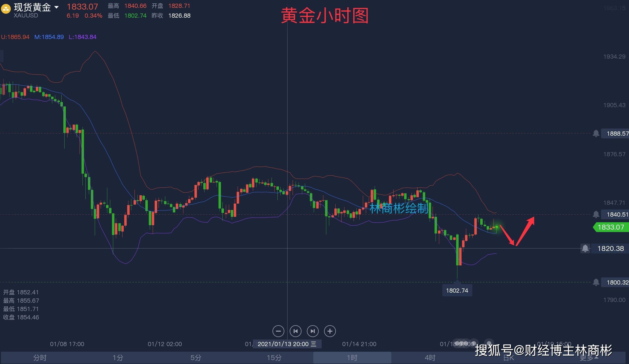Jump to previous candle button

click(296, 331)
